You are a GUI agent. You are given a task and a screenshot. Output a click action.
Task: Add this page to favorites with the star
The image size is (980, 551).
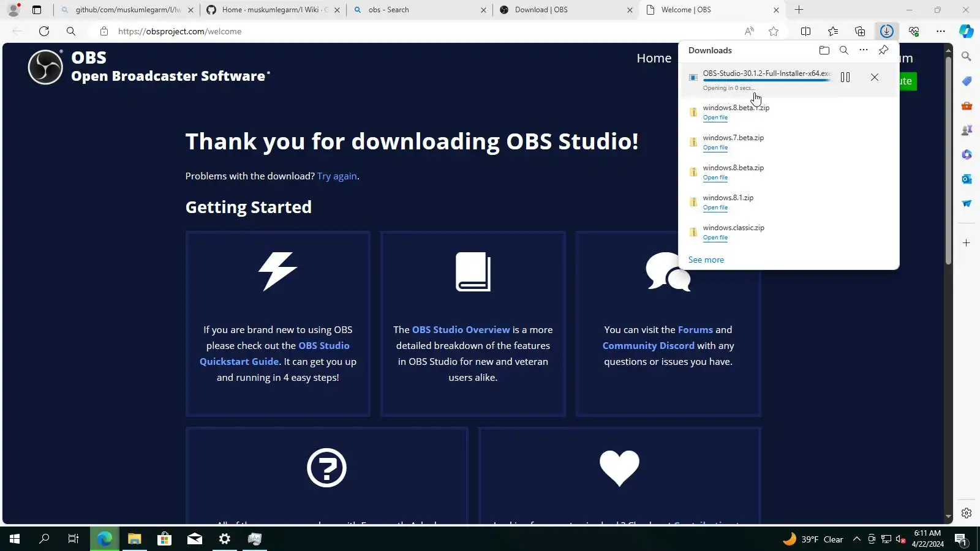[774, 31]
